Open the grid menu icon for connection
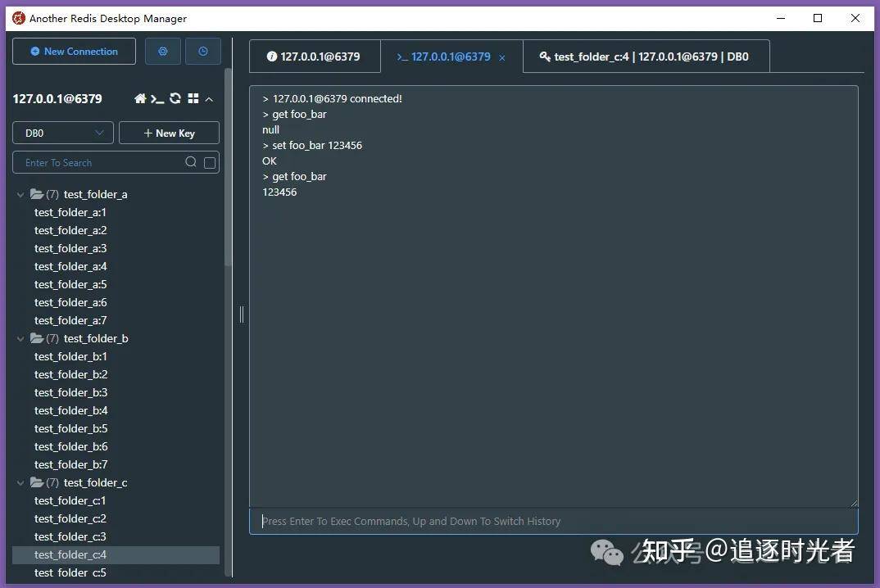 [193, 99]
